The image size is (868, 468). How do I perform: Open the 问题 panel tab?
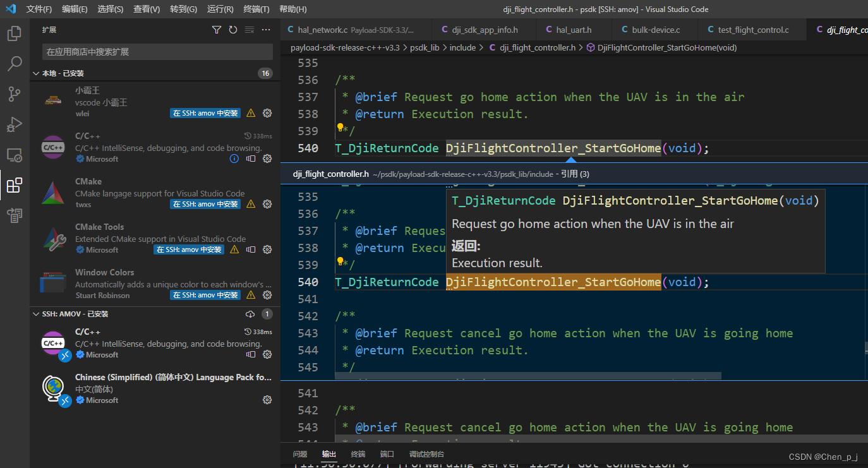coord(300,454)
